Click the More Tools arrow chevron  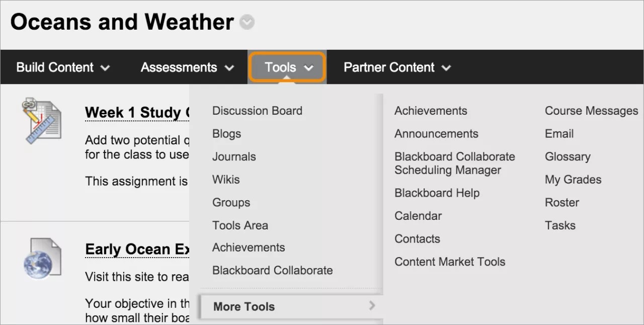pyautogui.click(x=371, y=305)
